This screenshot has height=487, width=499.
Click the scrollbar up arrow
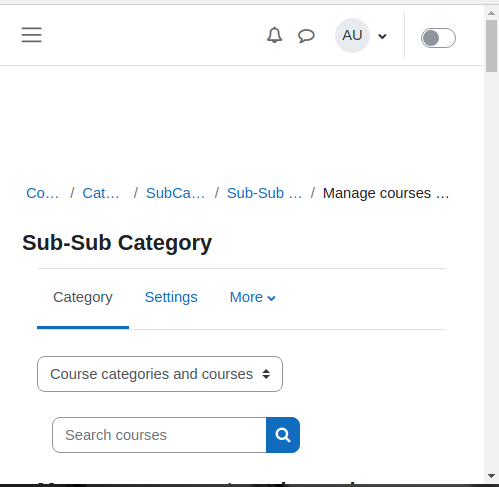491,13
